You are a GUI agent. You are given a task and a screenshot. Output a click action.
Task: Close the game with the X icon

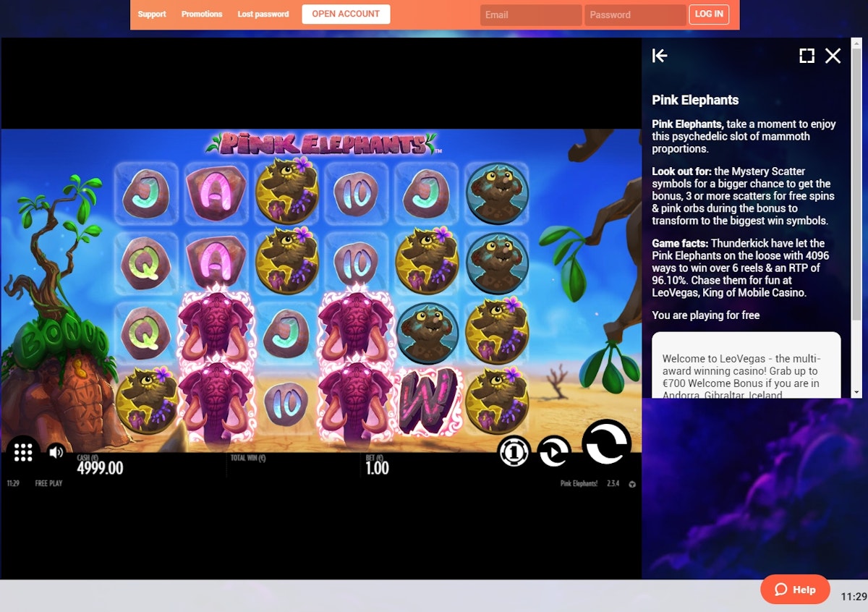coord(833,56)
